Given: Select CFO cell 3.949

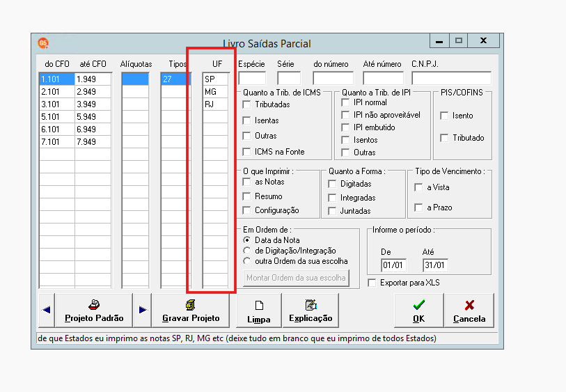Looking at the screenshot, I should pyautogui.click(x=93, y=104).
